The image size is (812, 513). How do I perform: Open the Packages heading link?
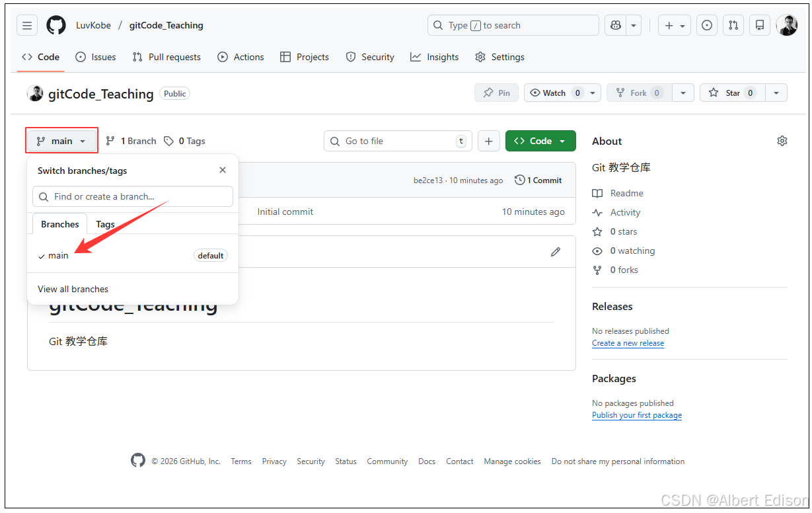[x=614, y=379]
